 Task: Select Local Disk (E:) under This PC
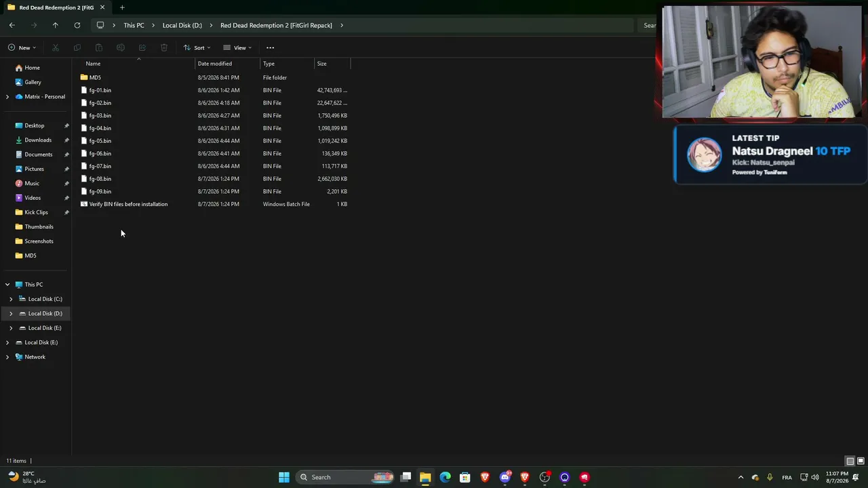[x=45, y=328]
